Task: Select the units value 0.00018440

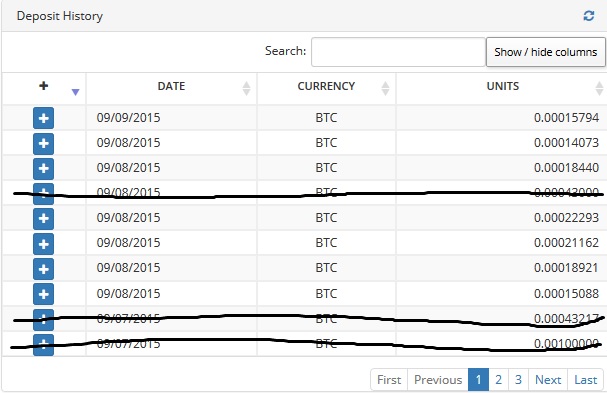Action: [566, 168]
